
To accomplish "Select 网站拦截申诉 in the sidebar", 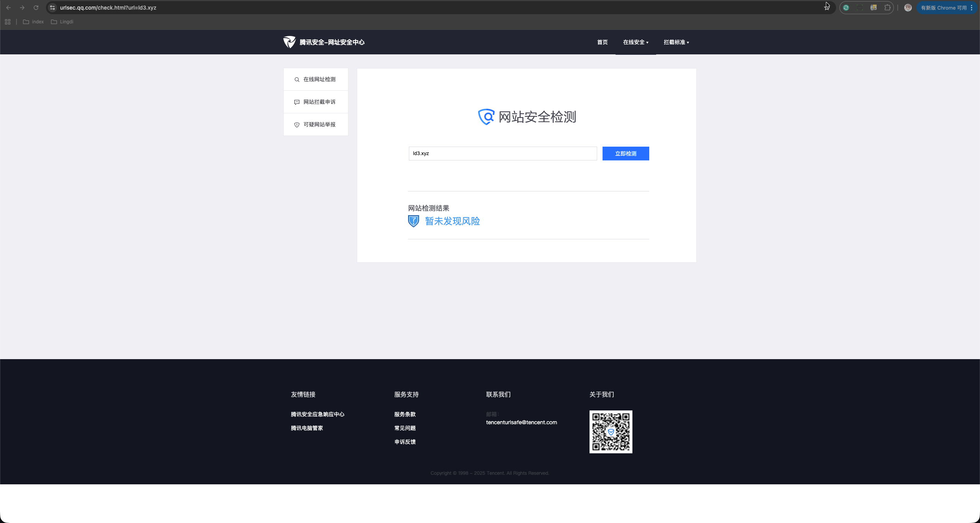I will click(319, 102).
